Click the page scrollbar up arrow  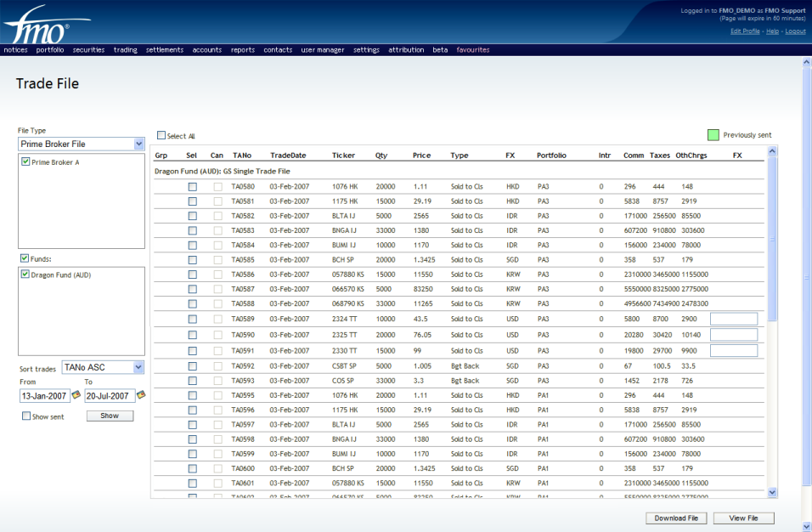[x=806, y=62]
